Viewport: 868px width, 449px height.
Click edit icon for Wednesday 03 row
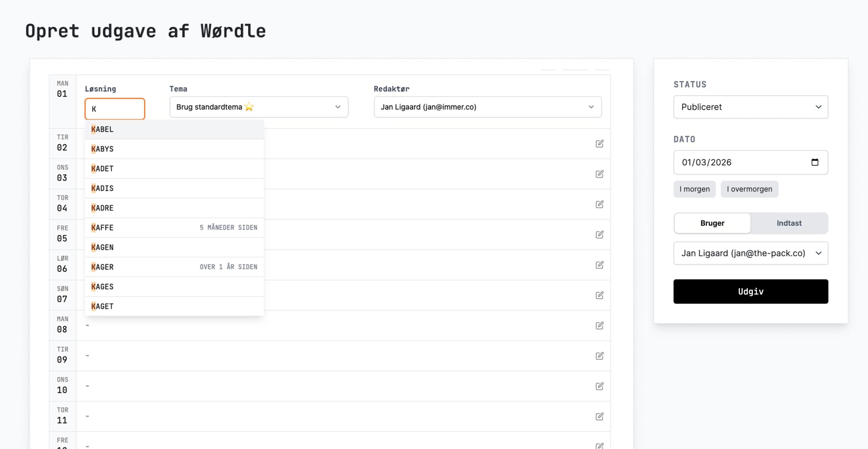599,174
